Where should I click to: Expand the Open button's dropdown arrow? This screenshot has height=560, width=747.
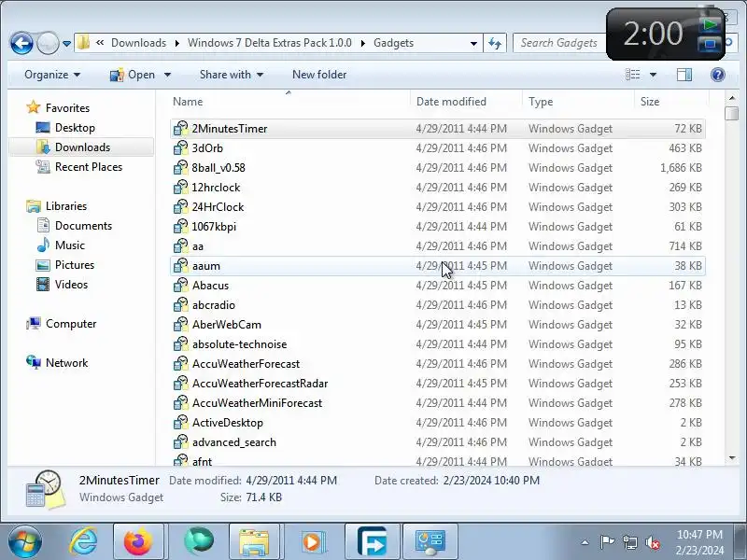[167, 75]
